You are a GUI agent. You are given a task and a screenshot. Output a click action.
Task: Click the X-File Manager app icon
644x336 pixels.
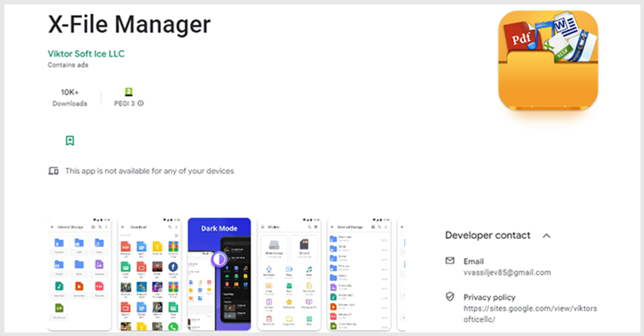point(548,60)
